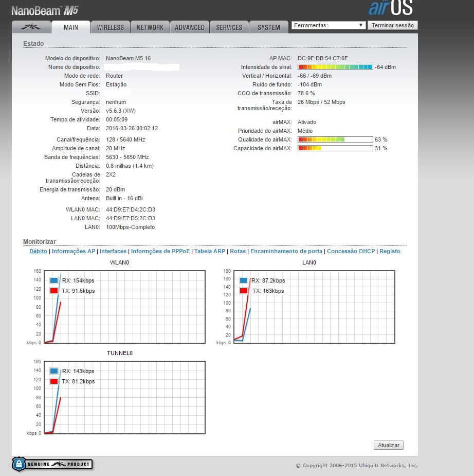Click the Qualidade do airMAX bar
Image resolution: width=474 pixels, height=476 pixels.
click(335, 139)
